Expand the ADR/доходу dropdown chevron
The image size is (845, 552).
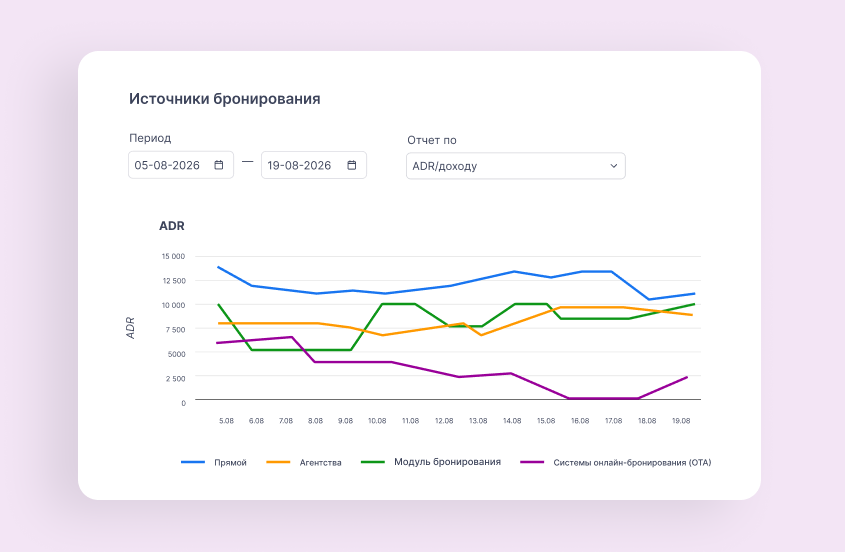coord(613,166)
